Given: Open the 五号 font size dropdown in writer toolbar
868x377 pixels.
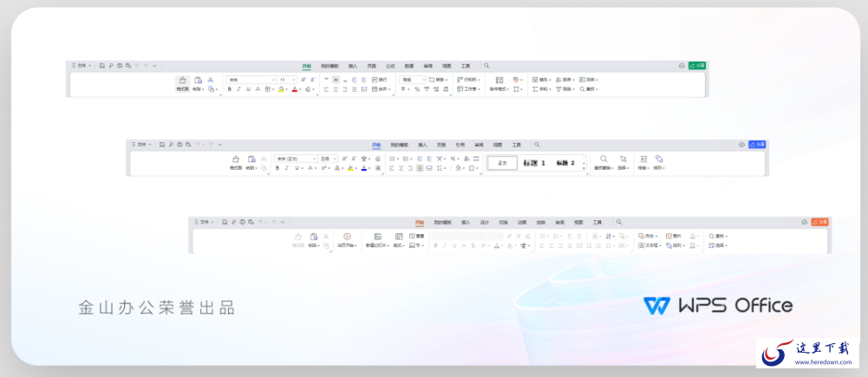Looking at the screenshot, I should coord(328,159).
